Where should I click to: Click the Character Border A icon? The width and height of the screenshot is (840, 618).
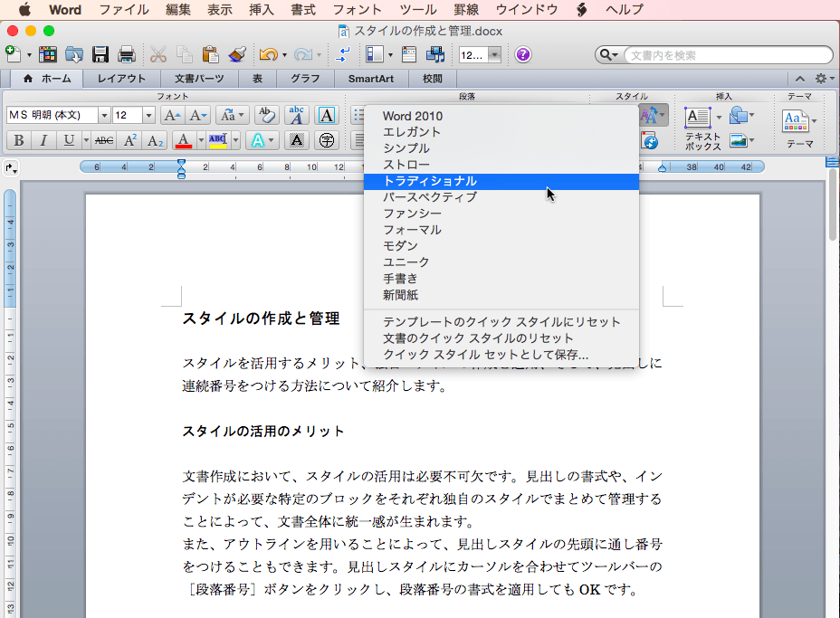(326, 115)
